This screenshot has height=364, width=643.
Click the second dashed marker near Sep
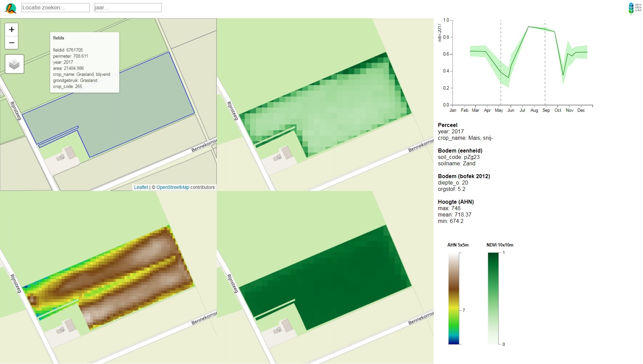point(545,62)
